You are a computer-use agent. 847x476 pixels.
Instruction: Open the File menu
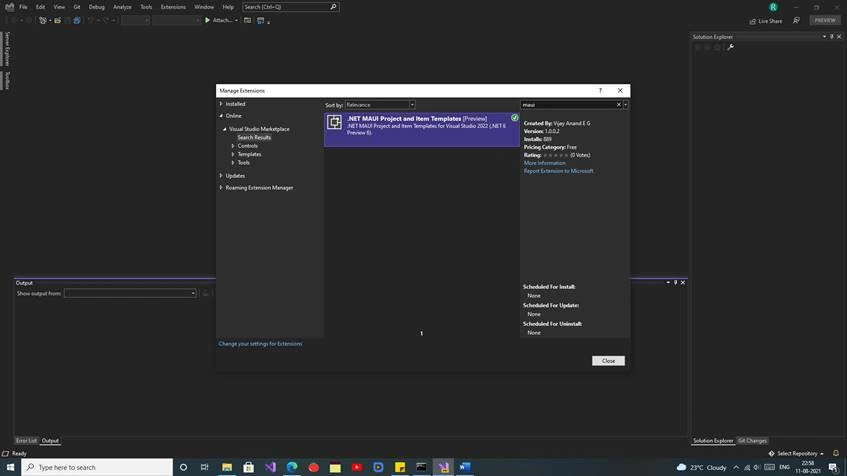click(x=23, y=7)
